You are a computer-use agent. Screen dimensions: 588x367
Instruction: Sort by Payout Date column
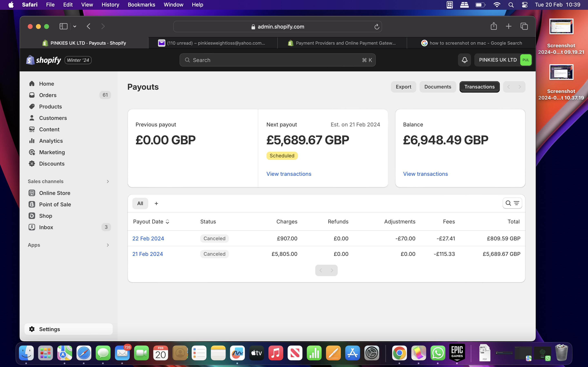pos(151,222)
